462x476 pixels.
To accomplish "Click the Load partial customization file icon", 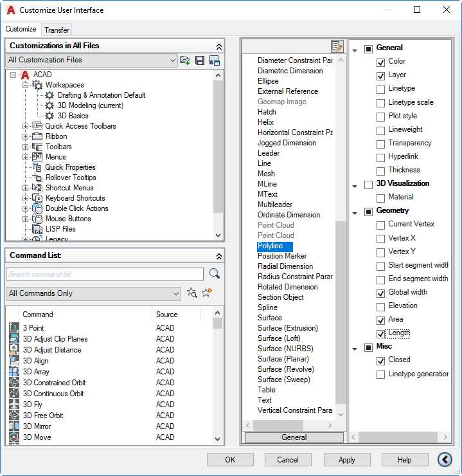I will [x=185, y=60].
